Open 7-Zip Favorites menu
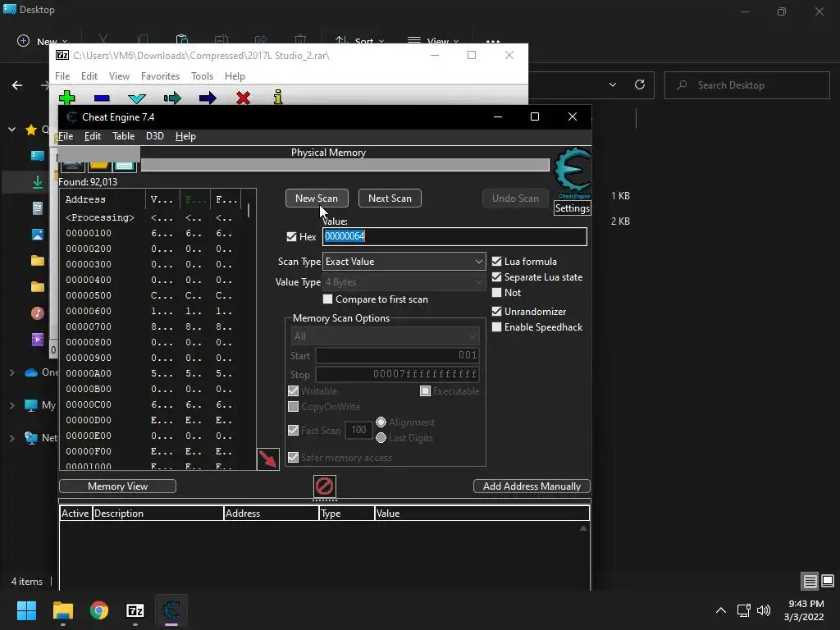The width and height of the screenshot is (840, 630). tap(160, 76)
